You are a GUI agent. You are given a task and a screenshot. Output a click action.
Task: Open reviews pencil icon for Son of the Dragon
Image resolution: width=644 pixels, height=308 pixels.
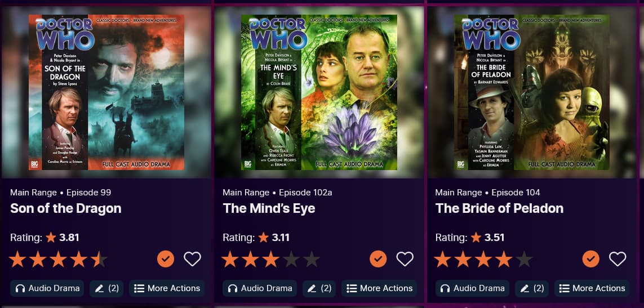(106, 288)
